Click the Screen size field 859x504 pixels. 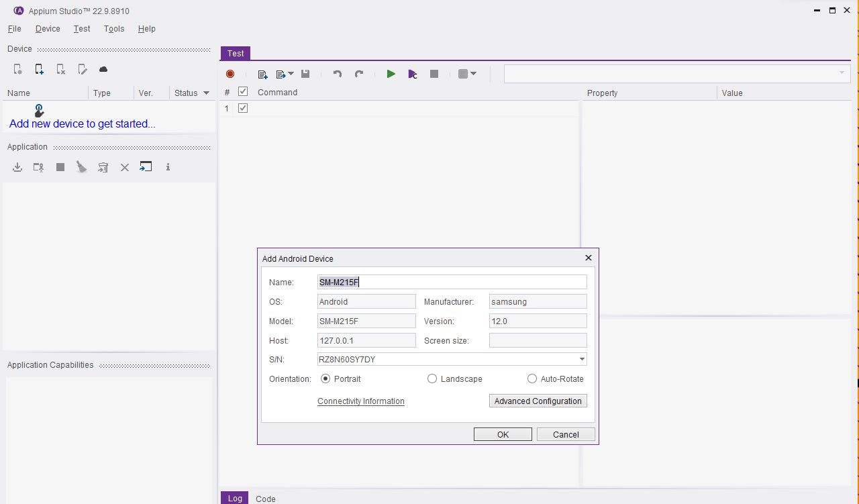538,340
